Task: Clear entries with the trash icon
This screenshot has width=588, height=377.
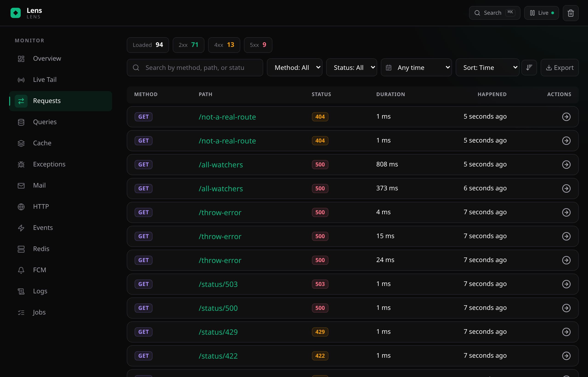Action: 570,13
